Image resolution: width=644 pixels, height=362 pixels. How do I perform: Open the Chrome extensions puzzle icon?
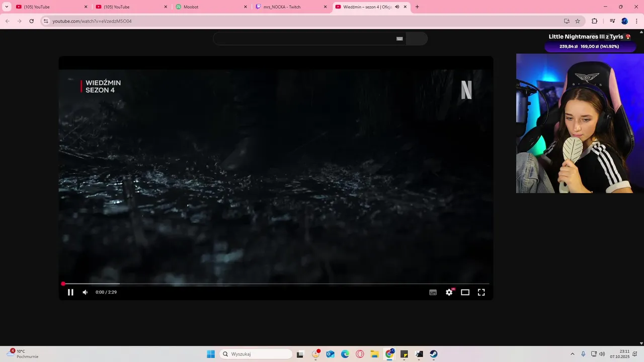tap(594, 21)
